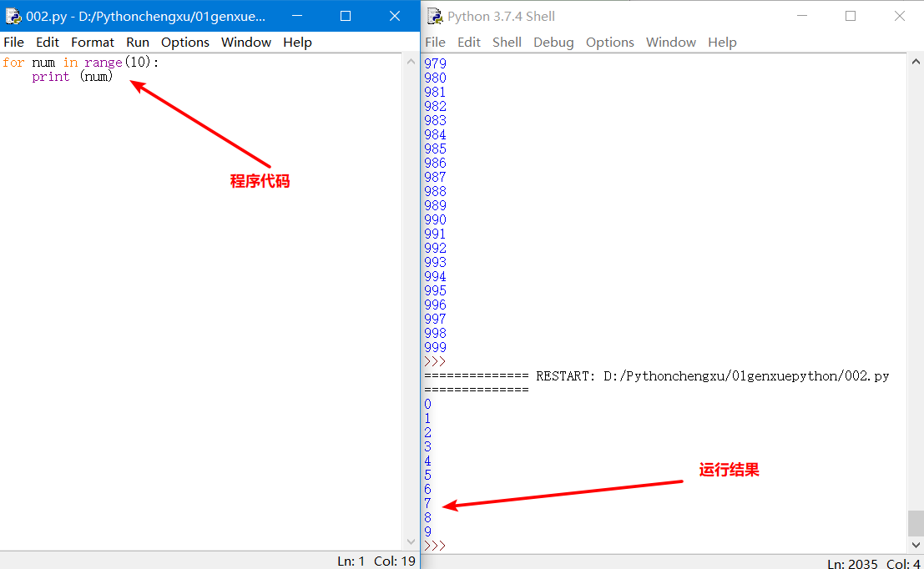This screenshot has width=924, height=569.
Task: Click 'Ln: 1' in editor status bar
Action: pyautogui.click(x=351, y=561)
